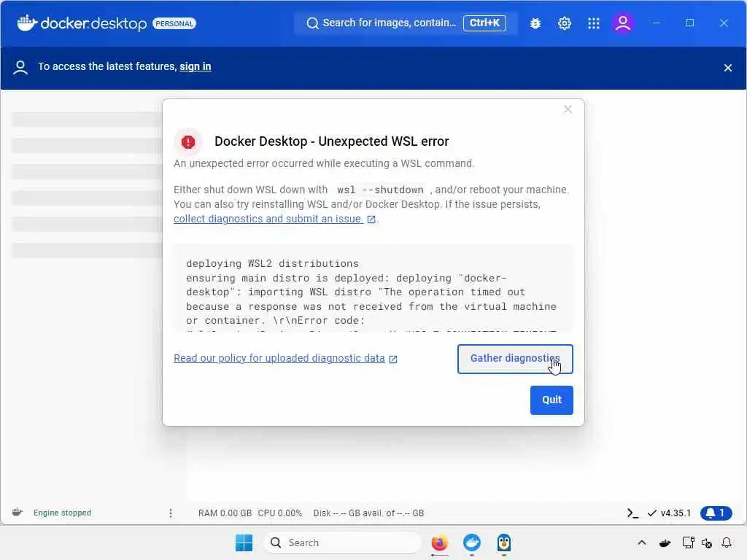Click the Docker whale tray icon

click(x=665, y=542)
